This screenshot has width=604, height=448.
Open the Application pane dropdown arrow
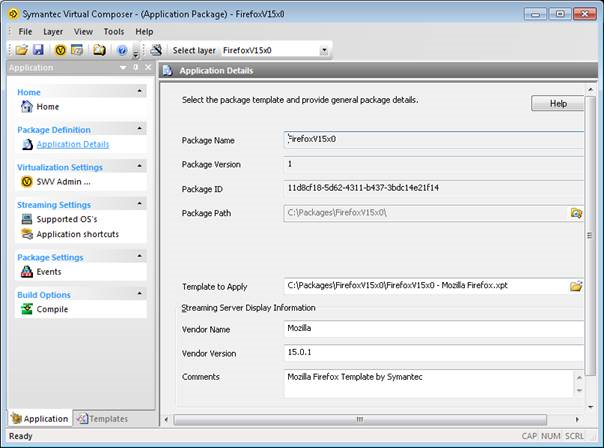[x=123, y=67]
